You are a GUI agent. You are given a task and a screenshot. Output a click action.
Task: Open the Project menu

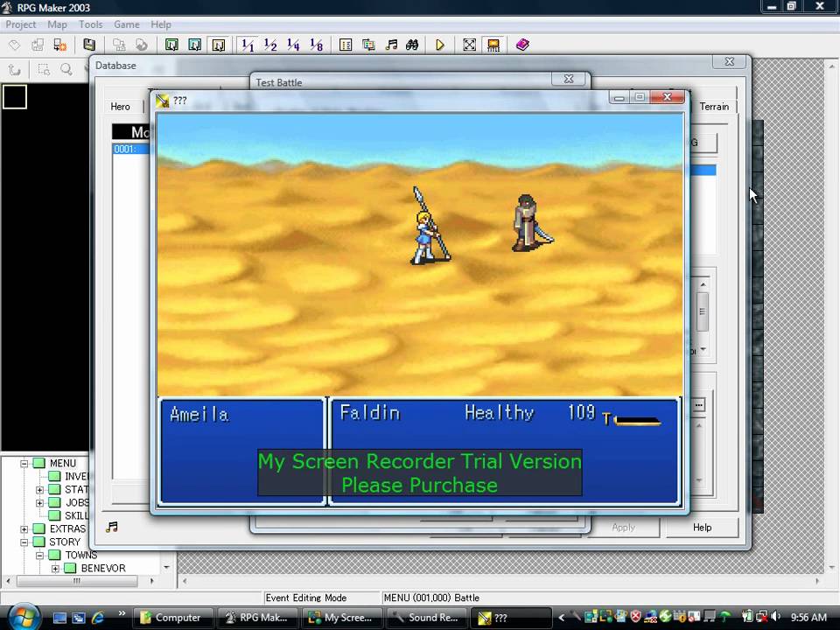(20, 24)
